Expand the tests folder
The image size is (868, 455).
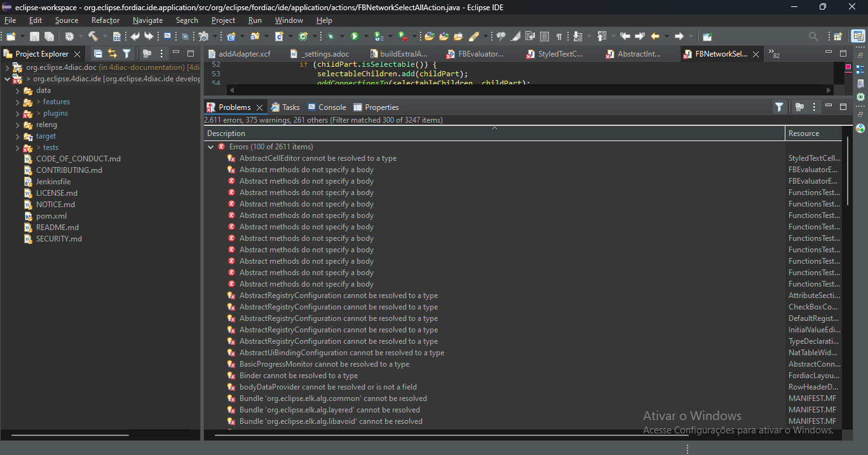point(18,147)
